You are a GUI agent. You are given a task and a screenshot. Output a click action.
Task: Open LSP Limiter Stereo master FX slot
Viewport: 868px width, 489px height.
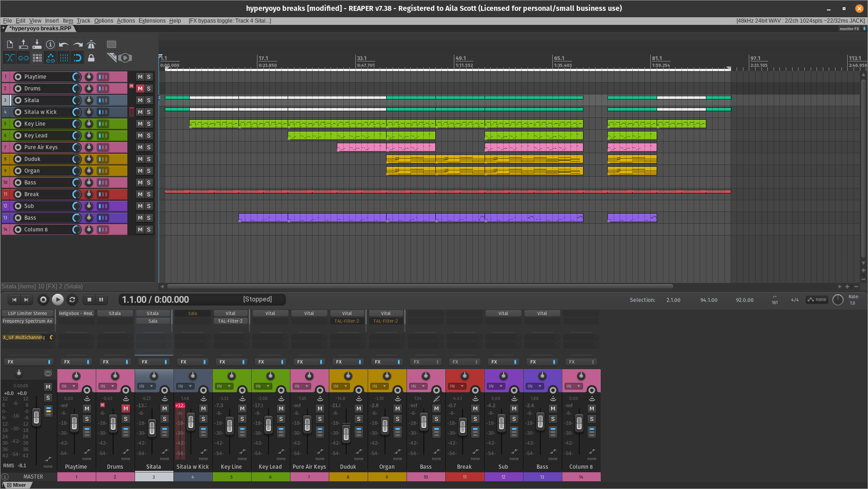pyautogui.click(x=28, y=313)
